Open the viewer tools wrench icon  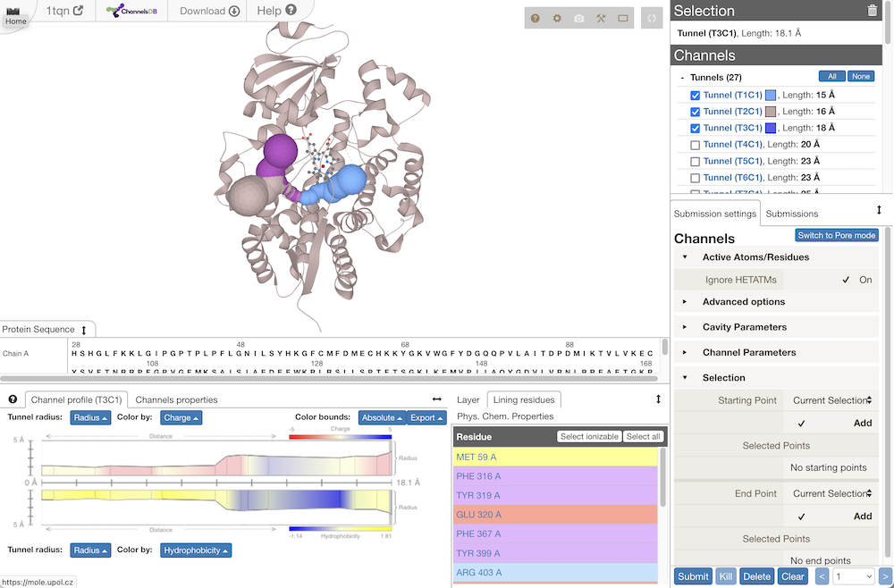pyautogui.click(x=602, y=18)
